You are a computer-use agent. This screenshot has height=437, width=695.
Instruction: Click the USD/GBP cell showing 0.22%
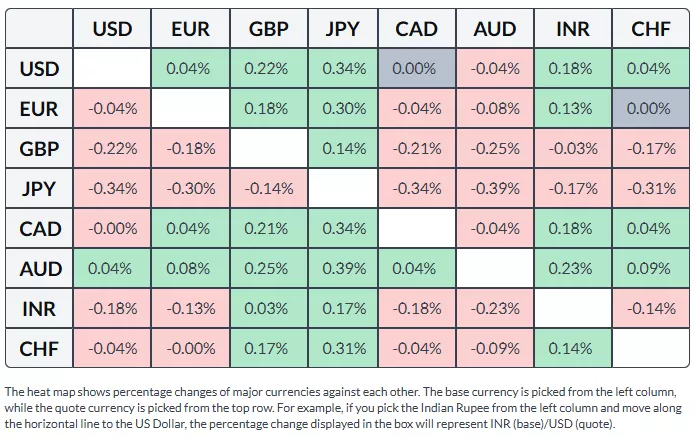[x=267, y=69]
